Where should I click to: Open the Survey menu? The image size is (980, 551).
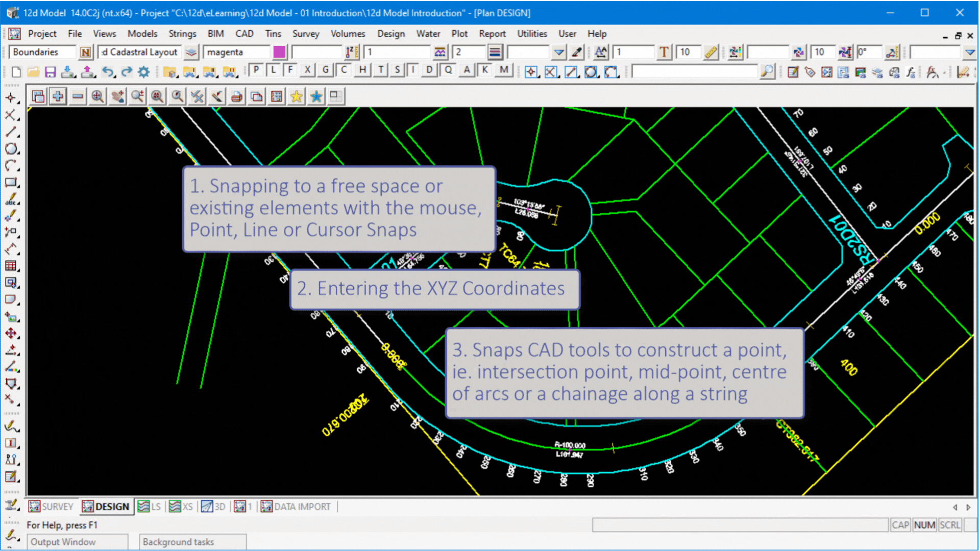pos(306,34)
